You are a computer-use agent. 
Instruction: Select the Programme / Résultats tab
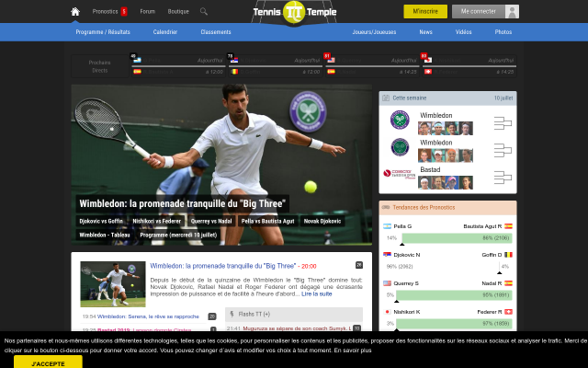(103, 32)
